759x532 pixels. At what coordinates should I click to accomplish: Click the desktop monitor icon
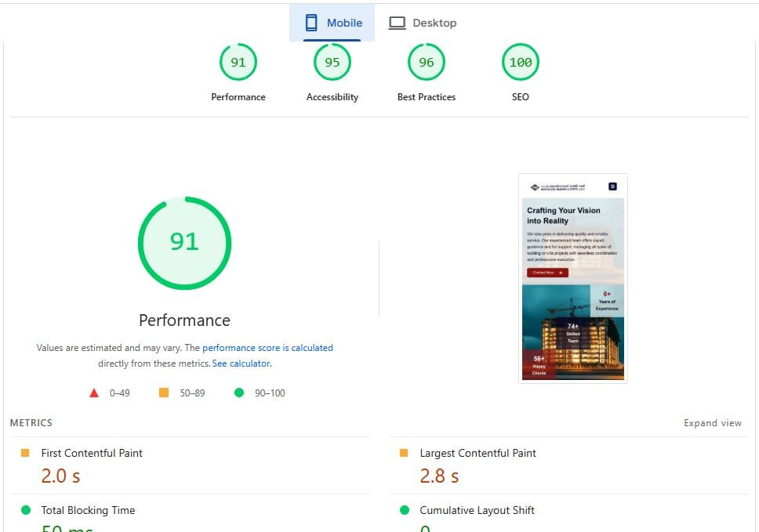(x=398, y=23)
